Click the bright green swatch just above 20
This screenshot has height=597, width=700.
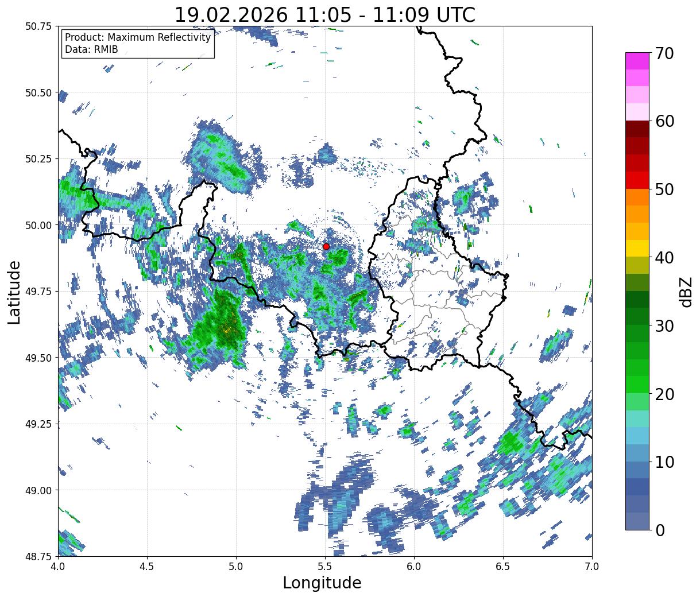637,384
